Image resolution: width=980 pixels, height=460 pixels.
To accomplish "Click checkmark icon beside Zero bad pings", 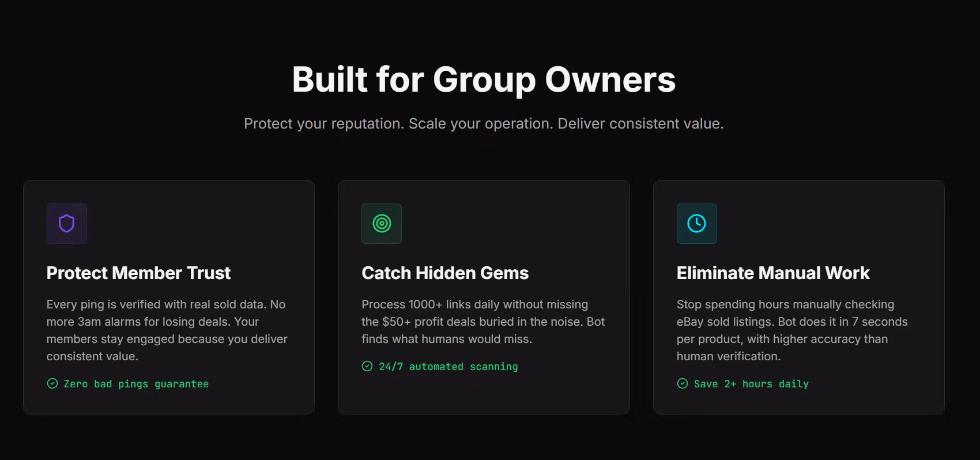I will 52,384.
